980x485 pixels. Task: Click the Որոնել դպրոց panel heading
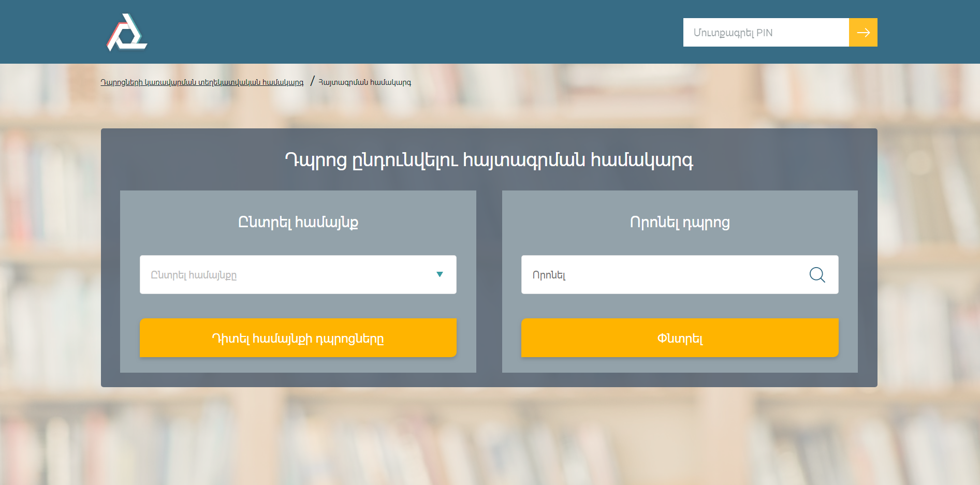coord(679,222)
